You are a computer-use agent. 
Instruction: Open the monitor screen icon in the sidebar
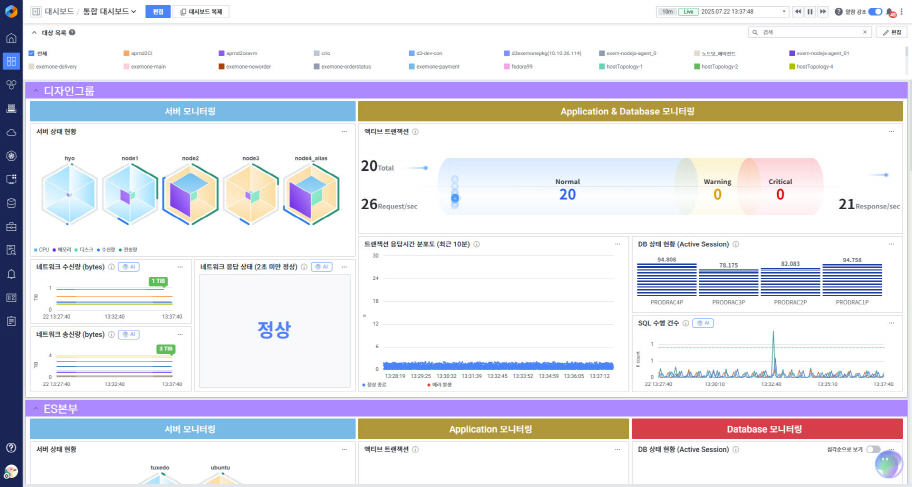(11, 179)
